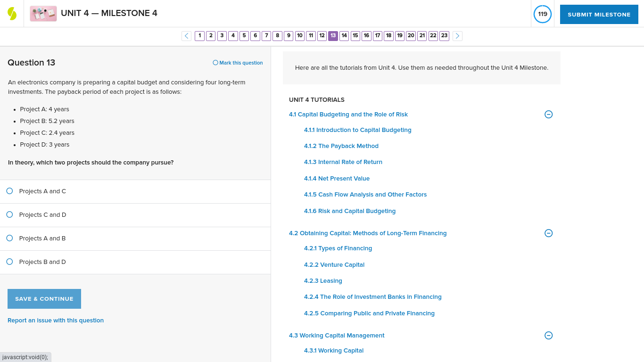Click the currently selected question 13 indicator
The image size is (644, 362).
[x=333, y=36]
